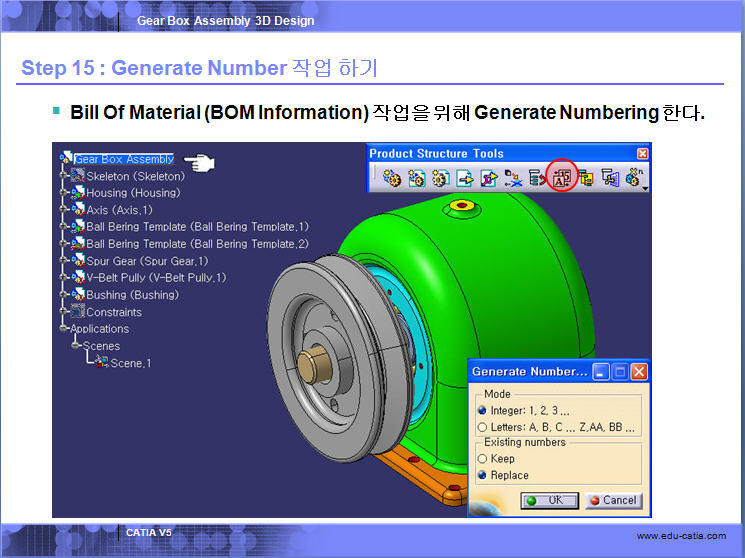Click the Selective Load icon right of Generate Numbering
This screenshot has width=745, height=558.
(x=587, y=178)
